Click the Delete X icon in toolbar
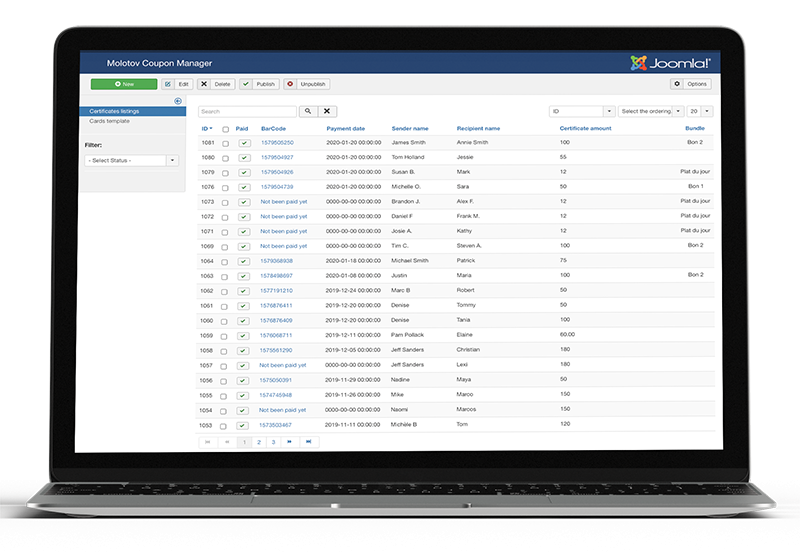This screenshot has height=553, width=800. pyautogui.click(x=204, y=85)
